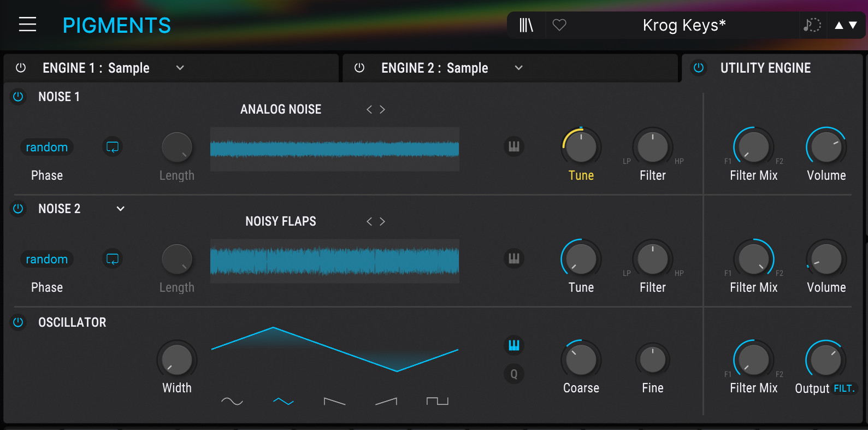
Task: Toggle Engine 2 power button
Action: [359, 68]
